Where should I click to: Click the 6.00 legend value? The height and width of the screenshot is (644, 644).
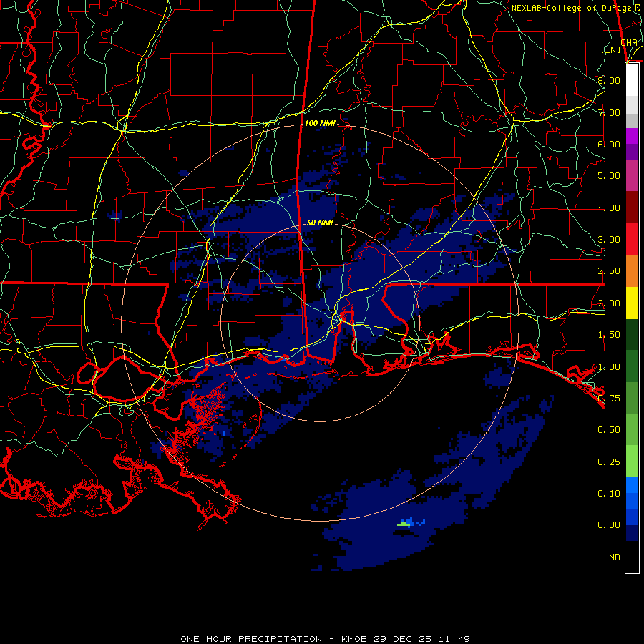(609, 144)
